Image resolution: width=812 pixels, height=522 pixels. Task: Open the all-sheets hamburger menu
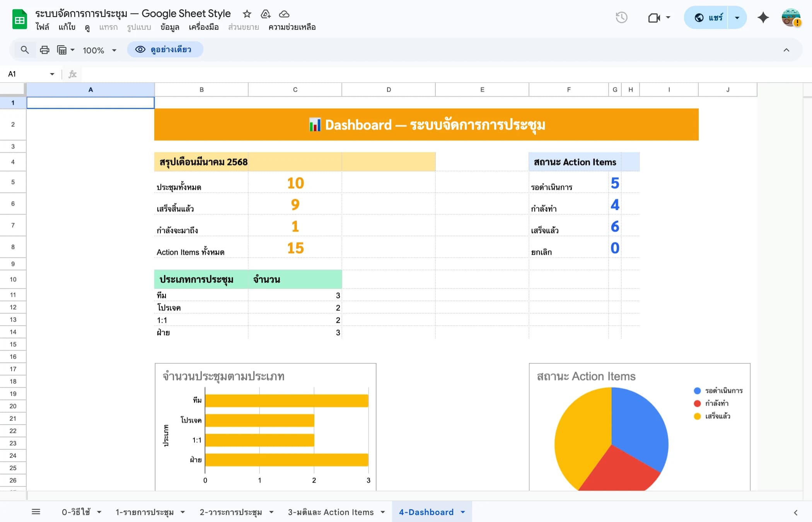[37, 511]
